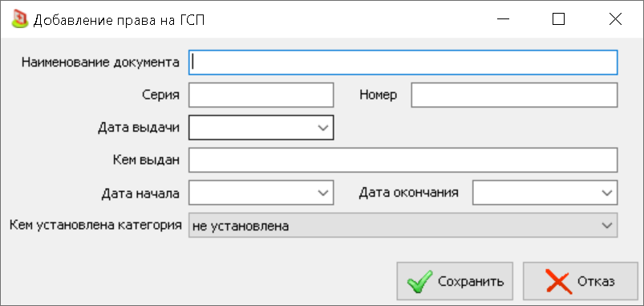The width and height of the screenshot is (644, 306).
Task: Minimize the Добавление права на ГСП window
Action: tap(503, 19)
